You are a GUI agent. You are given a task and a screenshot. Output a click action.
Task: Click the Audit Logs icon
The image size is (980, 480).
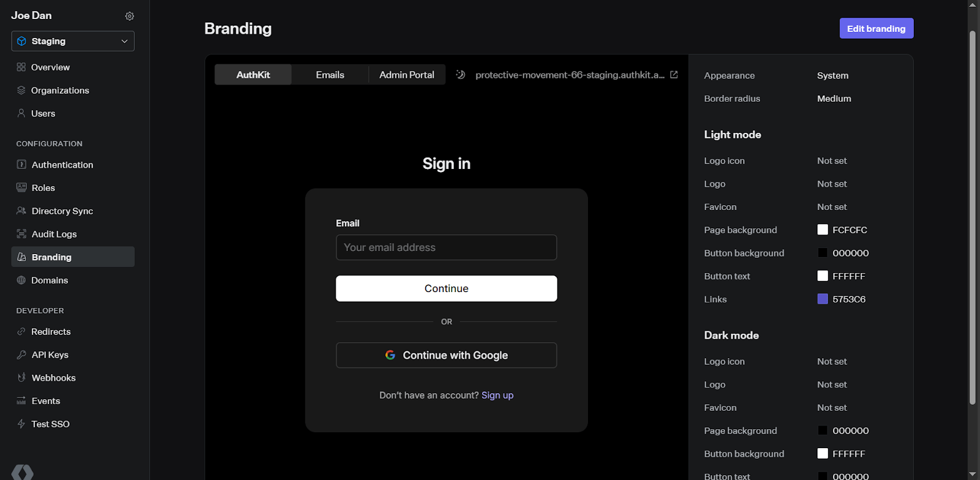coord(21,234)
